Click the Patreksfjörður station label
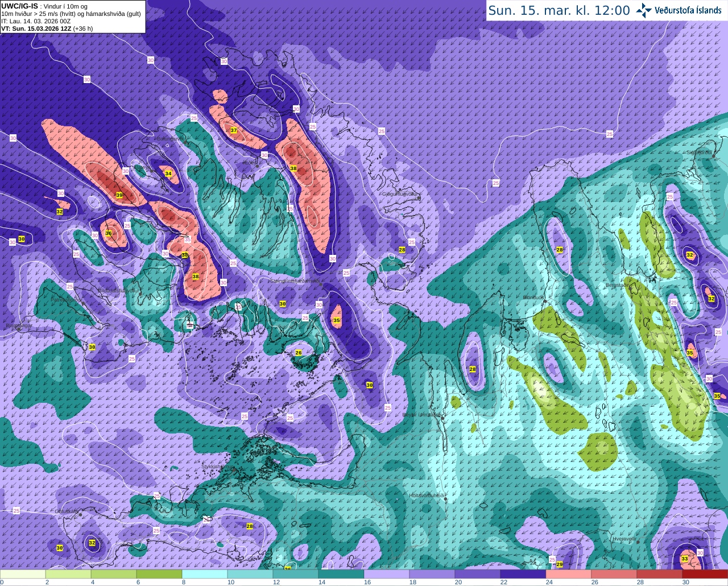 coord(67,299)
